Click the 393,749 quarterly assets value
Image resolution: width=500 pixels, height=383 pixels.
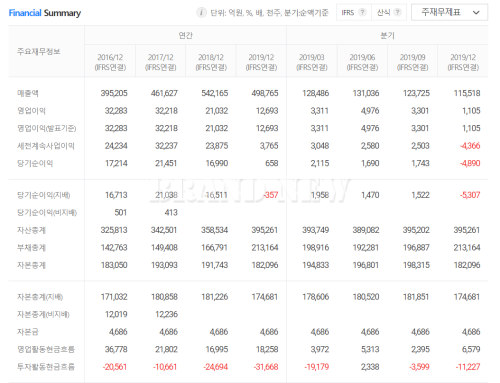(316, 230)
